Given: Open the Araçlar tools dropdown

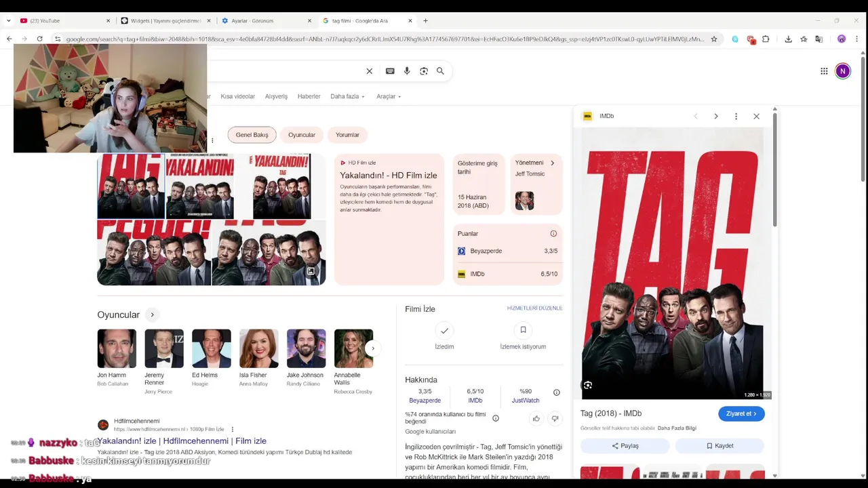Looking at the screenshot, I should [x=389, y=96].
